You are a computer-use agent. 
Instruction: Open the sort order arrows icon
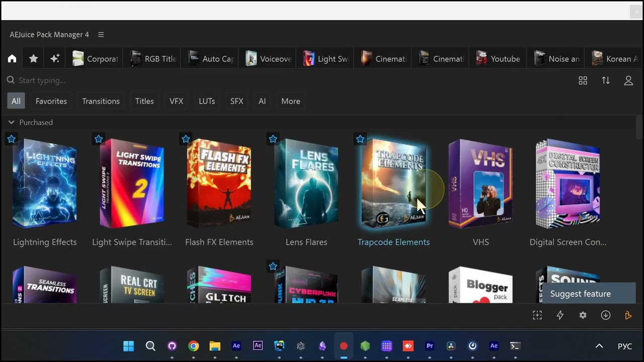point(606,80)
